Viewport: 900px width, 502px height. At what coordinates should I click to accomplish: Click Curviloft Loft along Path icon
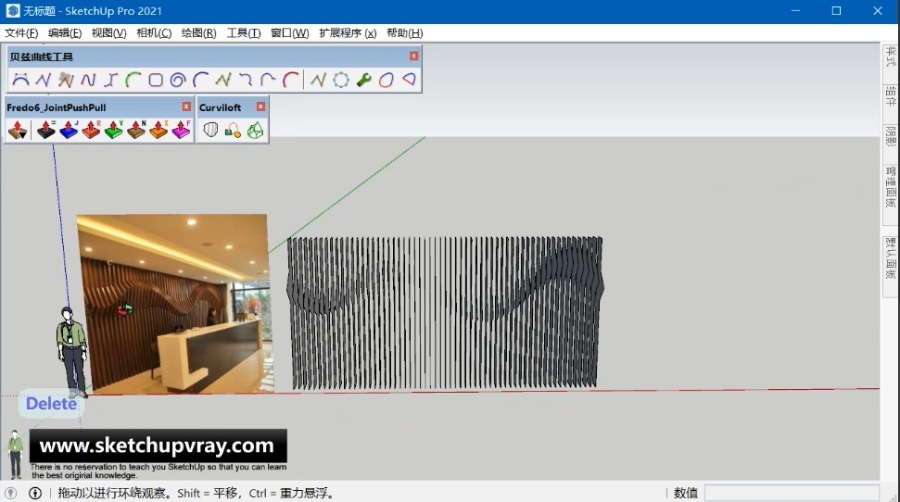[x=232, y=130]
